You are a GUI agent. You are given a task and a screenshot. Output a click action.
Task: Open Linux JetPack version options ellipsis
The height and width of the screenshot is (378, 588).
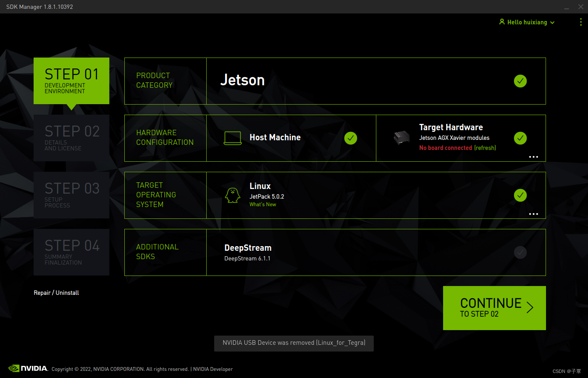(x=533, y=214)
